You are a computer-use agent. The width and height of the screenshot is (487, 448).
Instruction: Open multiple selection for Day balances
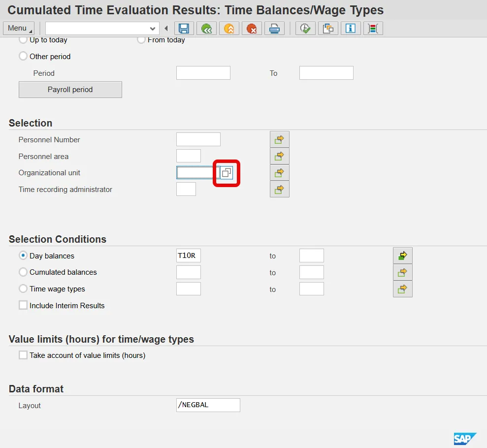402,256
